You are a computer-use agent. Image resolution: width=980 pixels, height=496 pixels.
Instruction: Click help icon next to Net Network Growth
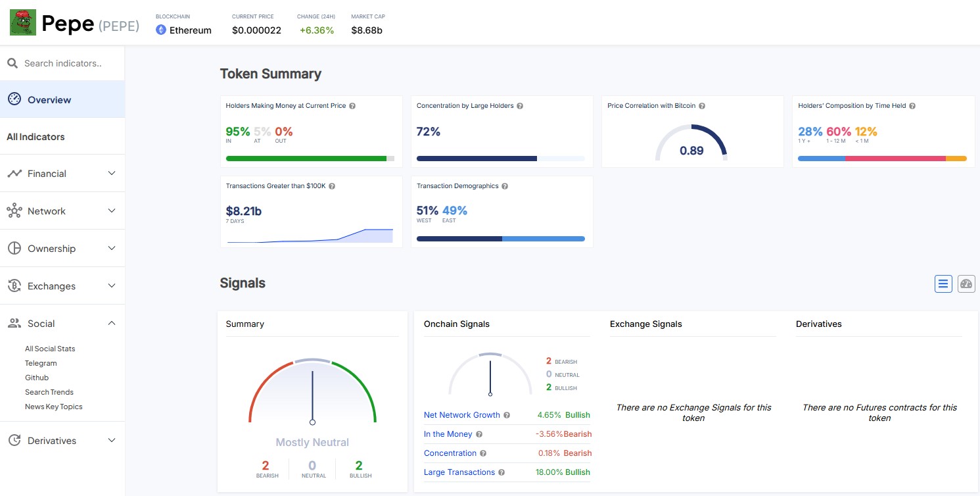pos(507,415)
